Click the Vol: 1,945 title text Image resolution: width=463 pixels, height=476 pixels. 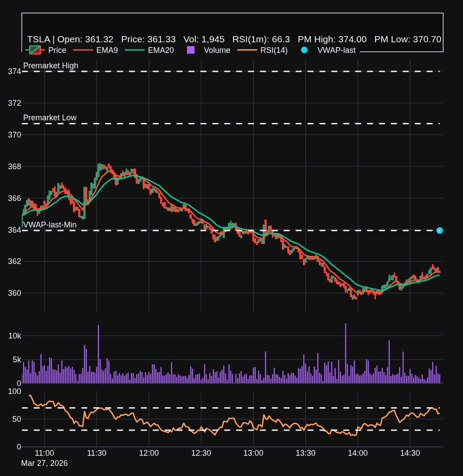pos(204,40)
